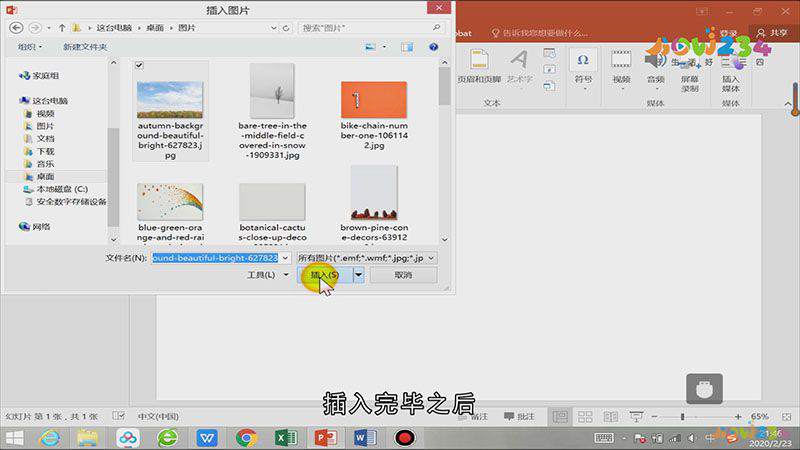Click zoom in plus button
This screenshot has width=800, height=450.
coord(738,417)
